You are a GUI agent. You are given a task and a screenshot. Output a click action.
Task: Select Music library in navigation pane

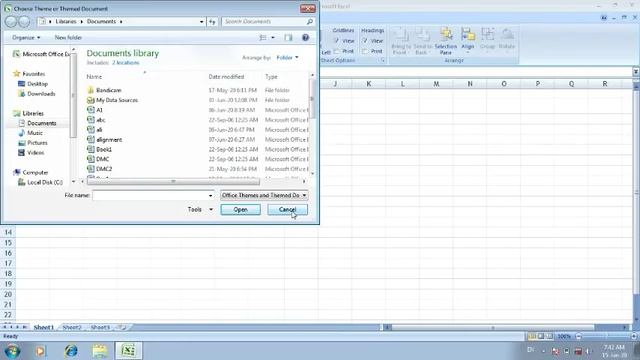point(31,133)
